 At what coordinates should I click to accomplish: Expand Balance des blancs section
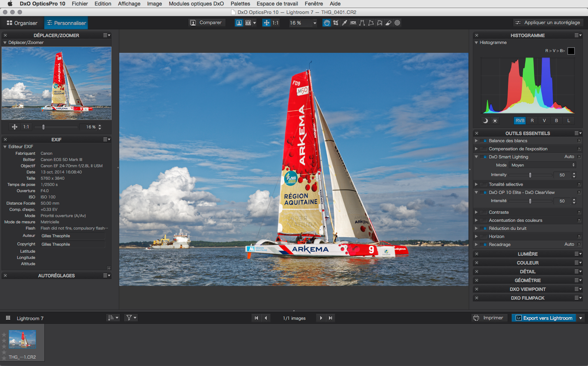(476, 141)
